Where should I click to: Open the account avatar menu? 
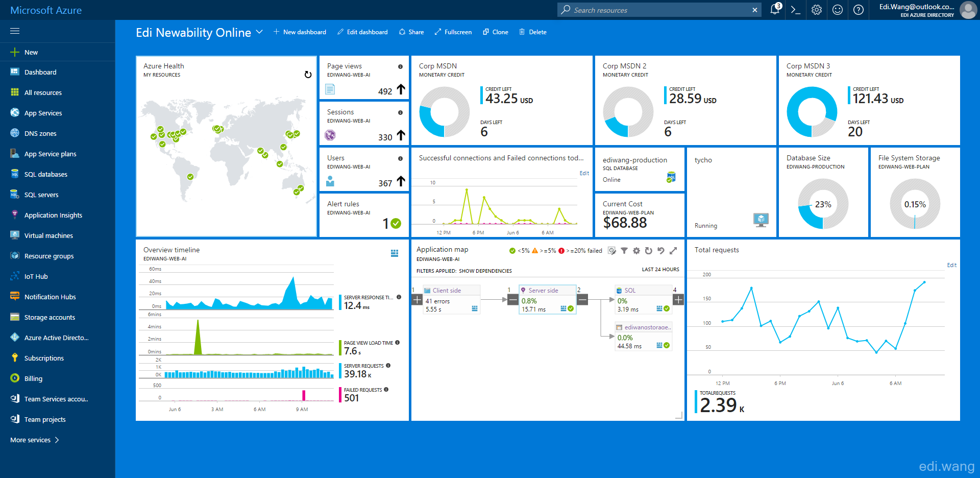click(x=968, y=10)
